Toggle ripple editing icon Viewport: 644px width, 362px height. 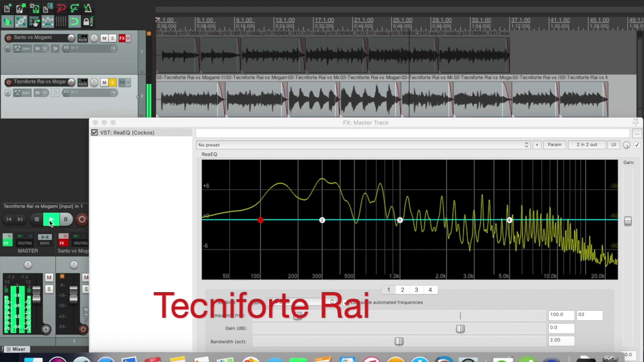pyautogui.click(x=34, y=22)
